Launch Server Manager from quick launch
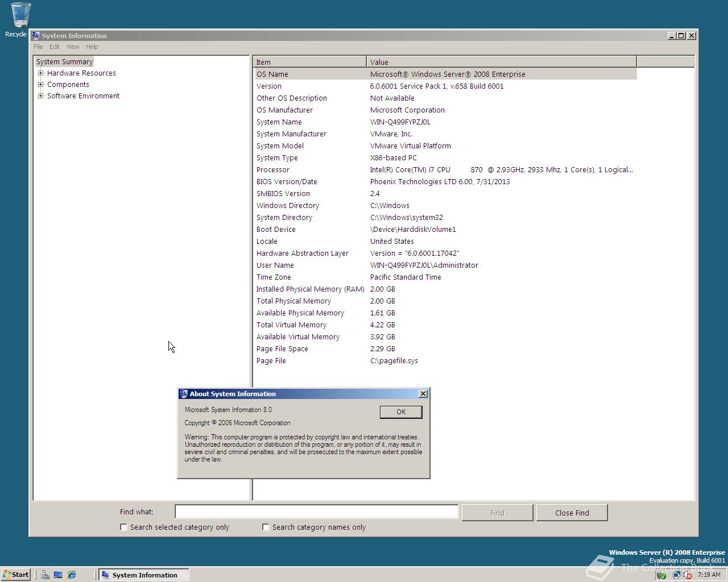 tap(45, 575)
